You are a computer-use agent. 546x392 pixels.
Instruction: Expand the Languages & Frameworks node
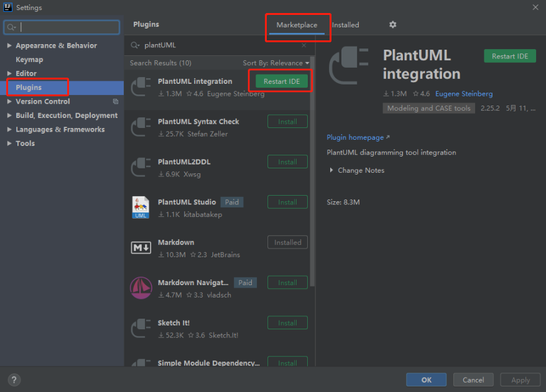point(9,130)
